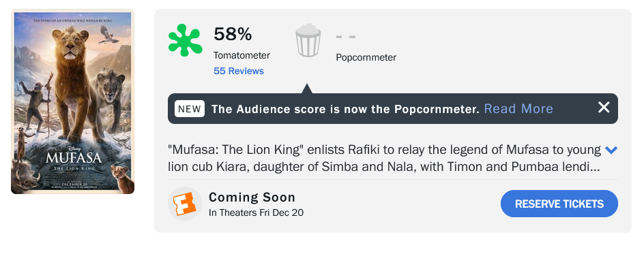Viewport: 644px width, 254px height.
Task: Expand the synopsis with the blue chevron
Action: (x=611, y=150)
